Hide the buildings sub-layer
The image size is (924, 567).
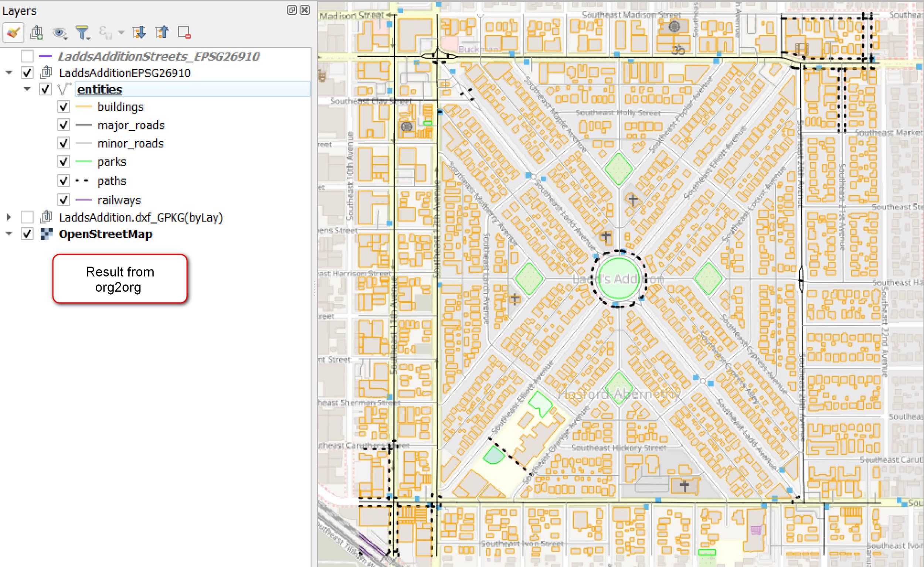click(x=63, y=106)
